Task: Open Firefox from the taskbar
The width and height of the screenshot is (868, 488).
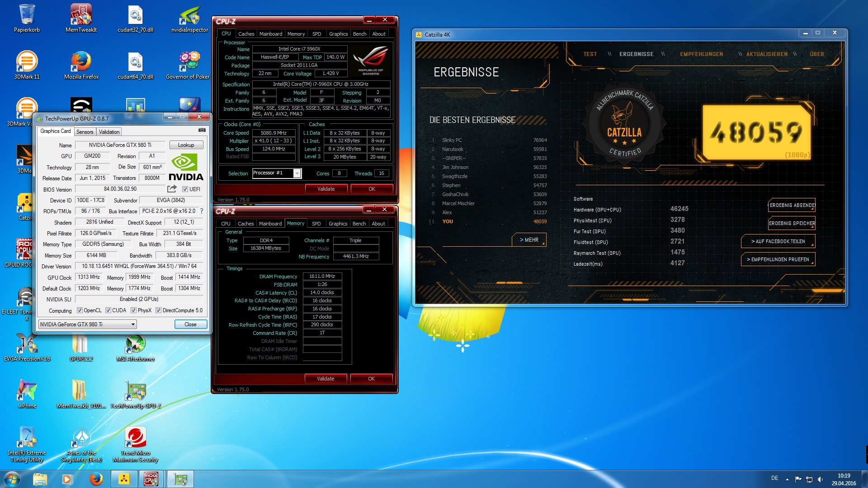Action: pyautogui.click(x=96, y=479)
